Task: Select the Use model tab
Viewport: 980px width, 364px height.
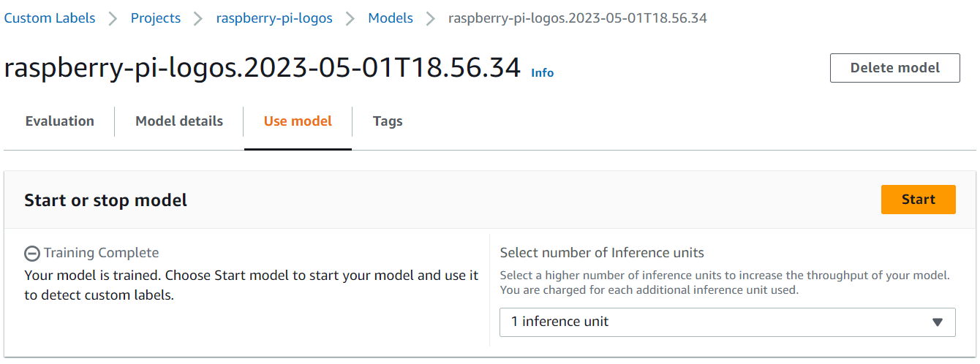Action: tap(298, 121)
